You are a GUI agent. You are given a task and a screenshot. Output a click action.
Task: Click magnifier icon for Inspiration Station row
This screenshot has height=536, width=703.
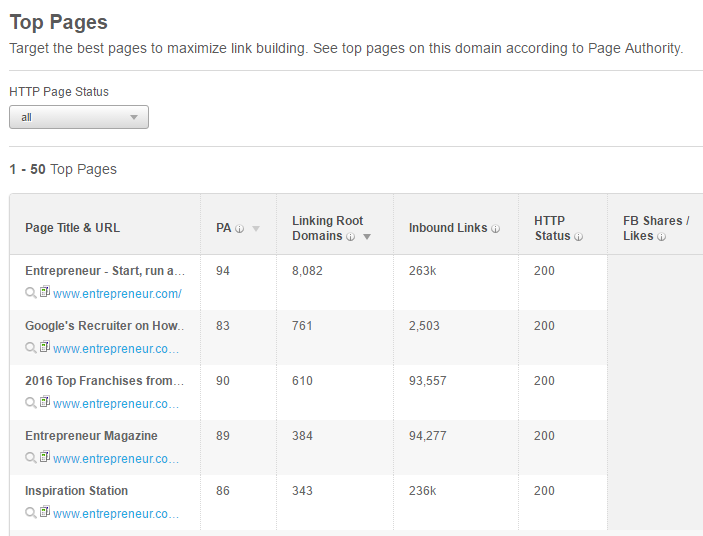tap(30, 513)
